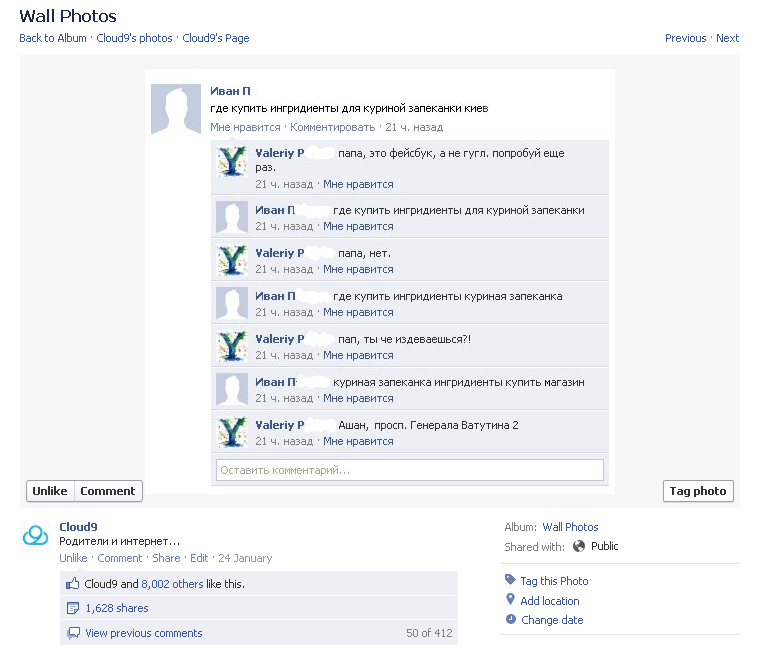Image resolution: width=760 pixels, height=660 pixels.
Task: Go to Next photo
Action: click(728, 38)
